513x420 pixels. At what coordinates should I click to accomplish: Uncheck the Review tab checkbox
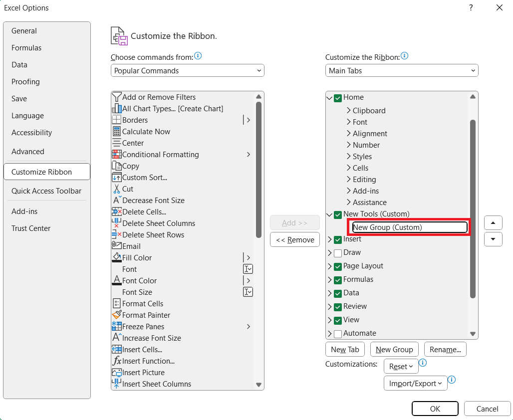pyautogui.click(x=338, y=307)
